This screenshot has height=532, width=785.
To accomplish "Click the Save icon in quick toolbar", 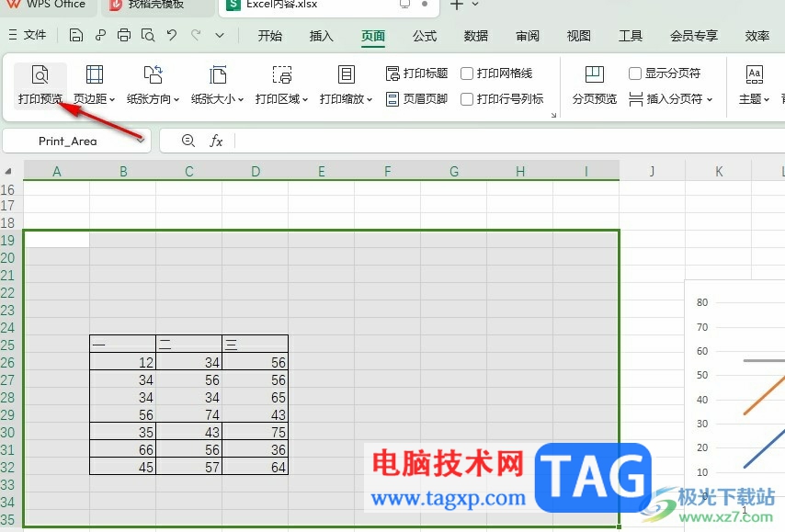I will pyautogui.click(x=76, y=35).
